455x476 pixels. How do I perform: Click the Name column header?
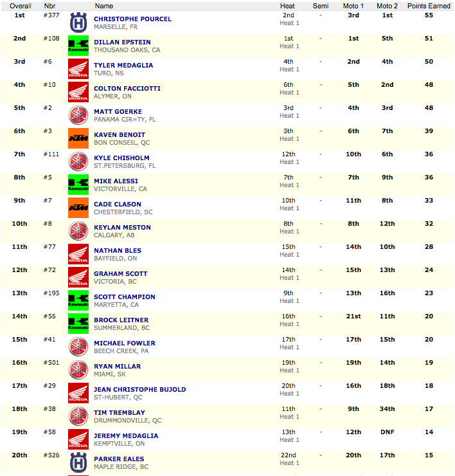(104, 6)
